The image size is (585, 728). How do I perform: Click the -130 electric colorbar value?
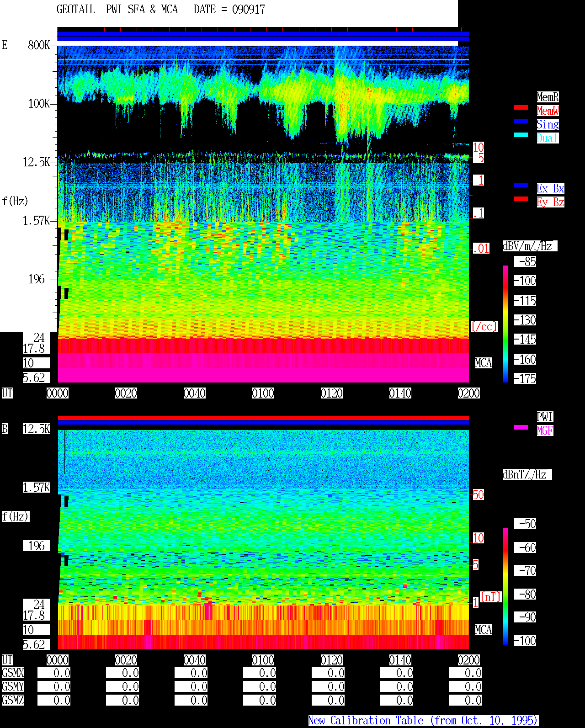[525, 320]
